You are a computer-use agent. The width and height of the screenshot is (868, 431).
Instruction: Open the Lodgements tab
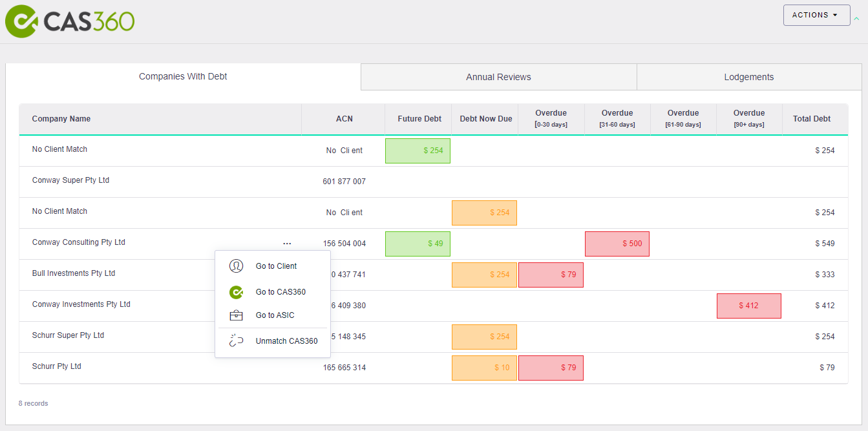click(x=749, y=77)
